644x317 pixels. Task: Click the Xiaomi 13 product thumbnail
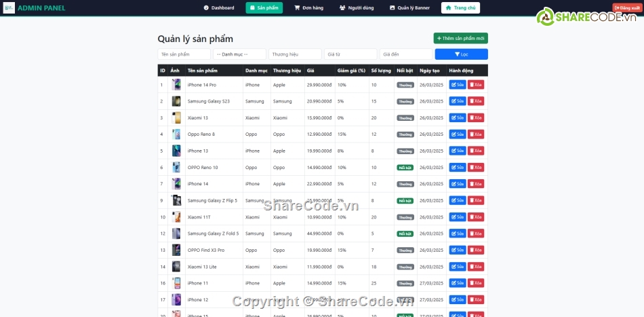176,117
